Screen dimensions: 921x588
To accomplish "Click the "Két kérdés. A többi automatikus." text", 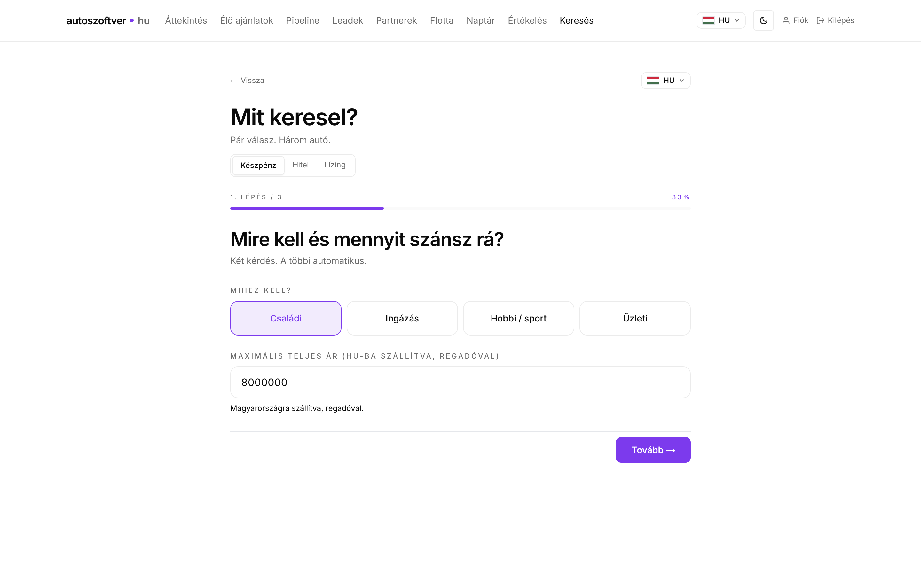I will pyautogui.click(x=298, y=261).
